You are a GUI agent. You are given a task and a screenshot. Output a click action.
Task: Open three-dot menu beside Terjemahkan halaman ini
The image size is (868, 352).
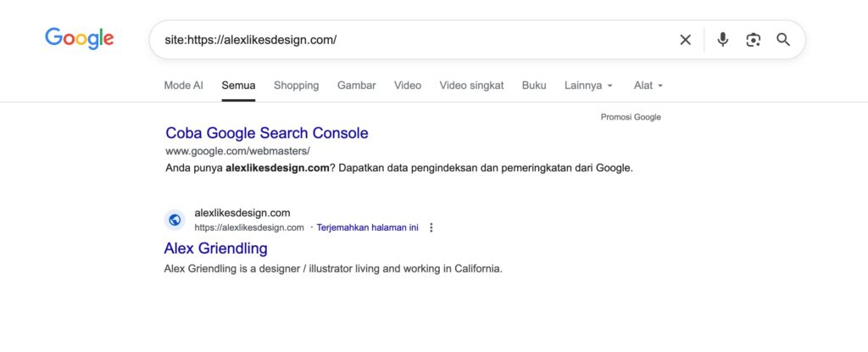[431, 227]
